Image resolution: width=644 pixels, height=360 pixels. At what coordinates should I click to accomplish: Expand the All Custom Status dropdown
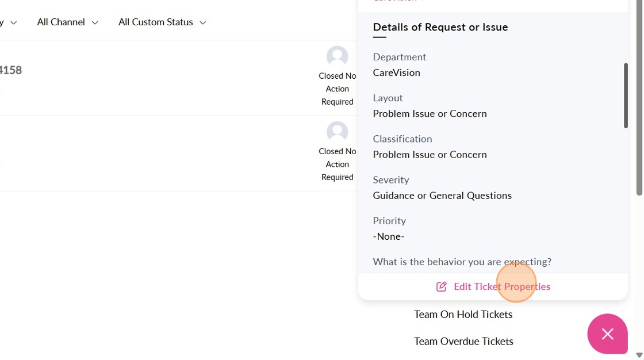click(162, 22)
